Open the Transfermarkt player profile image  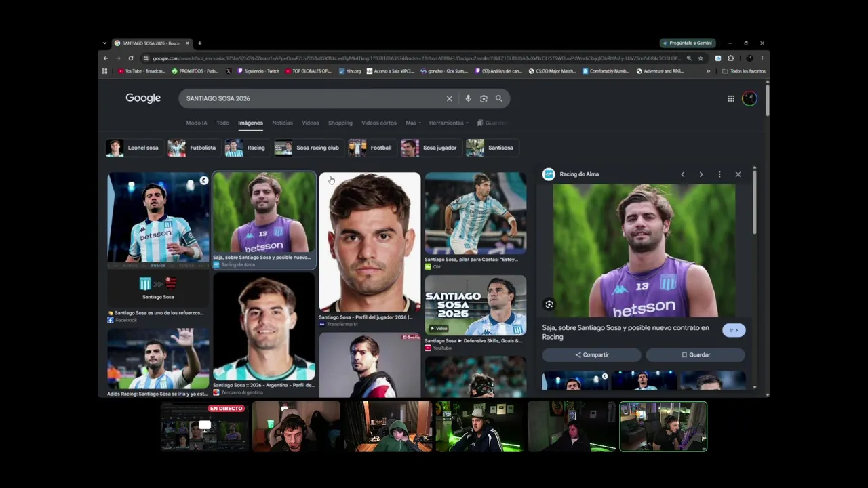[x=370, y=242]
